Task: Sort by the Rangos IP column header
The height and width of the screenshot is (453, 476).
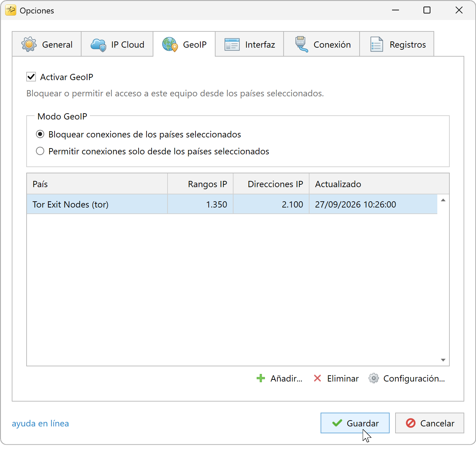Action: pos(200,184)
